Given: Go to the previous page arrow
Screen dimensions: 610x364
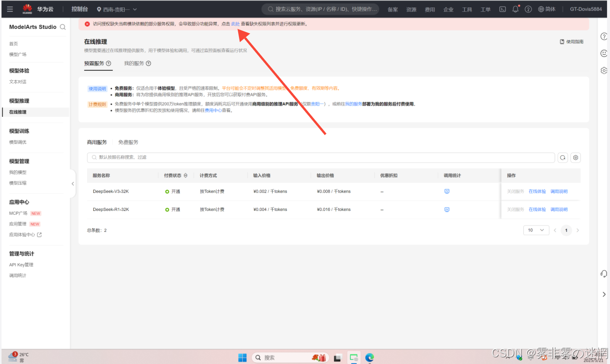Looking at the screenshot, I should [555, 230].
